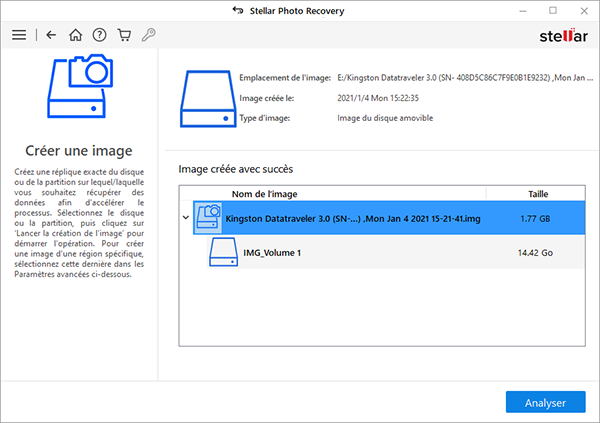Click the Stellar logo
Viewport: 600px width, 423px height.
[x=563, y=36]
